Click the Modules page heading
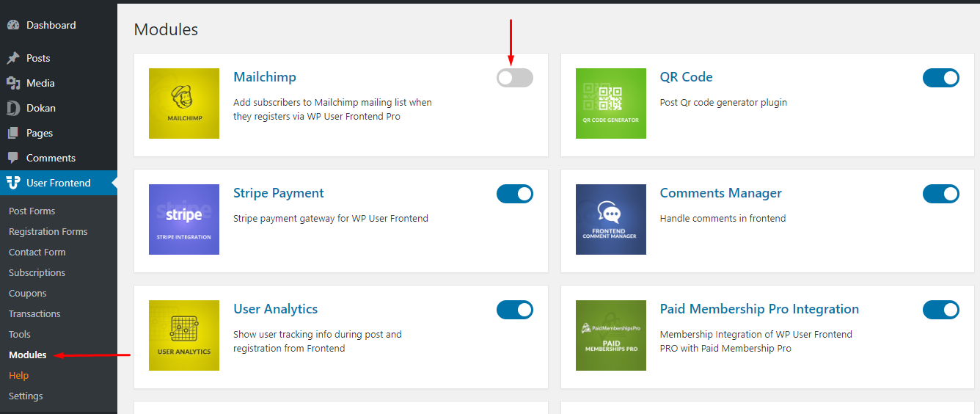The width and height of the screenshot is (980, 414). (x=166, y=29)
